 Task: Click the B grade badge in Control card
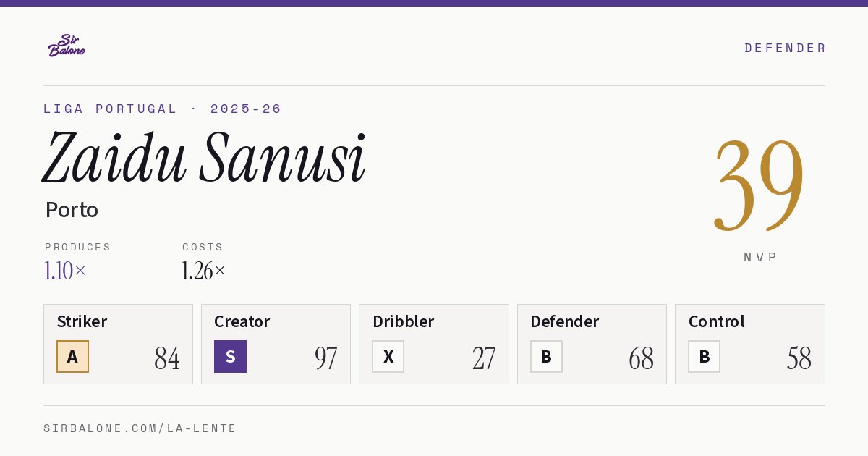tap(704, 356)
